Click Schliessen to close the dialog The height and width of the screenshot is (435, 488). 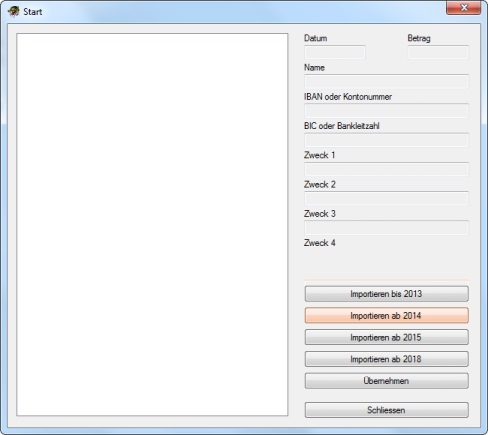point(386,410)
